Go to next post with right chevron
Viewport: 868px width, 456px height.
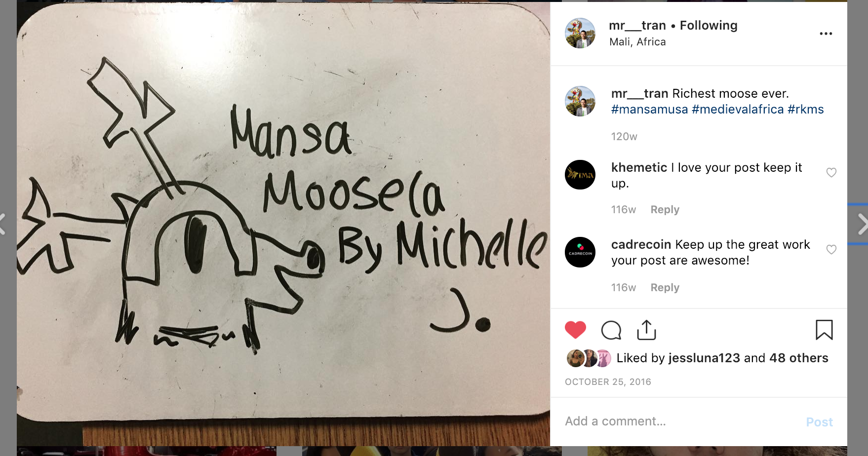[862, 224]
